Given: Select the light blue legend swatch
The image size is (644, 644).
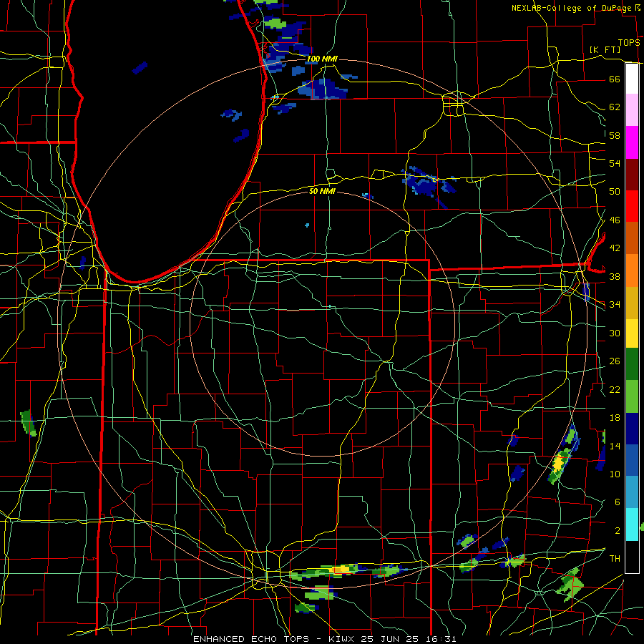Looking at the screenshot, I should pyautogui.click(x=632, y=492).
